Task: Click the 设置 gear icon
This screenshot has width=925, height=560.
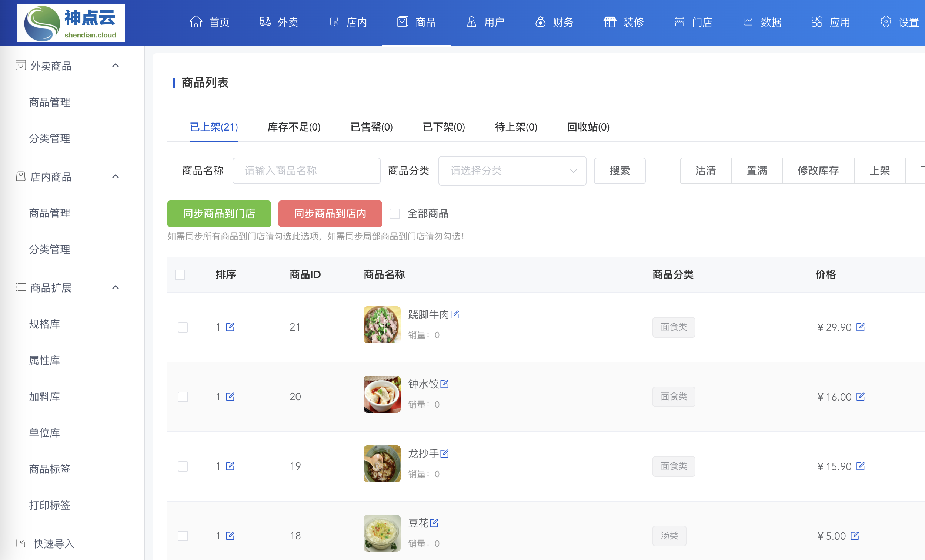Action: coord(886,22)
